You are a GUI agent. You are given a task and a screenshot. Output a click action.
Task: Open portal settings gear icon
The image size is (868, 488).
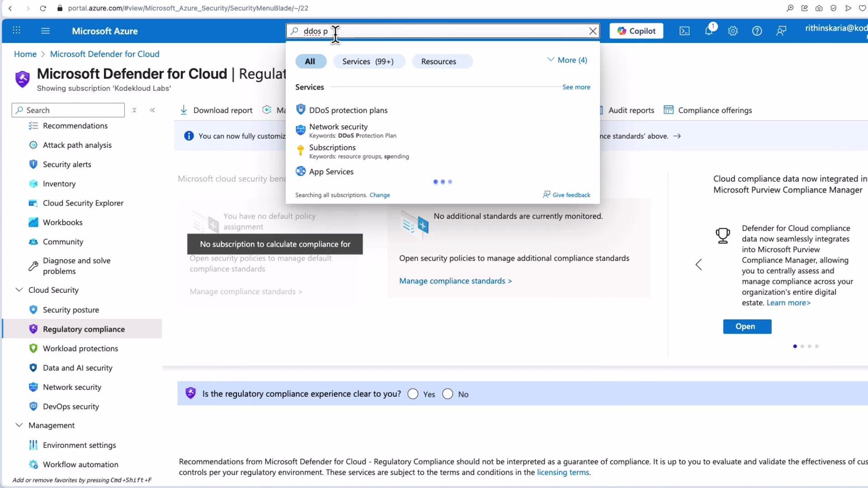[733, 31]
